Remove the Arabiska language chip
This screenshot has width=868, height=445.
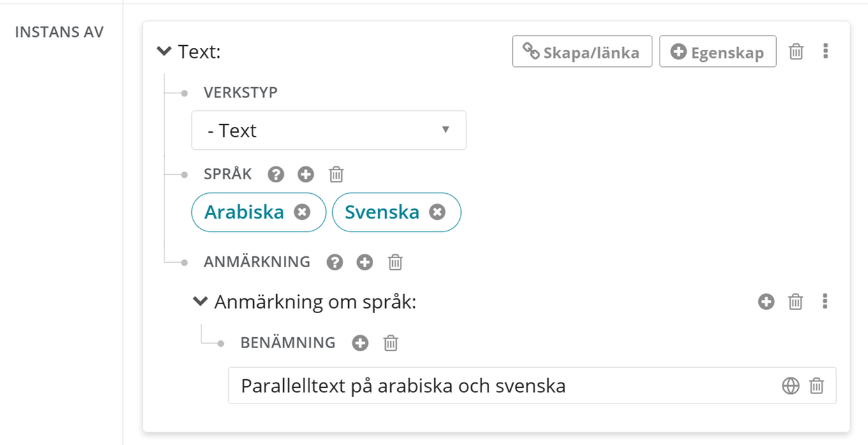tap(302, 212)
